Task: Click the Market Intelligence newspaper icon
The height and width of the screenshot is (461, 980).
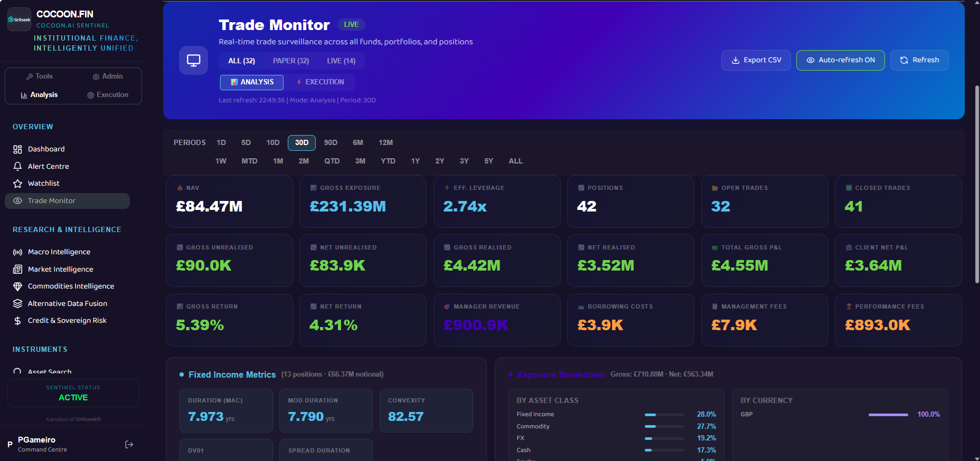Action: 17,270
